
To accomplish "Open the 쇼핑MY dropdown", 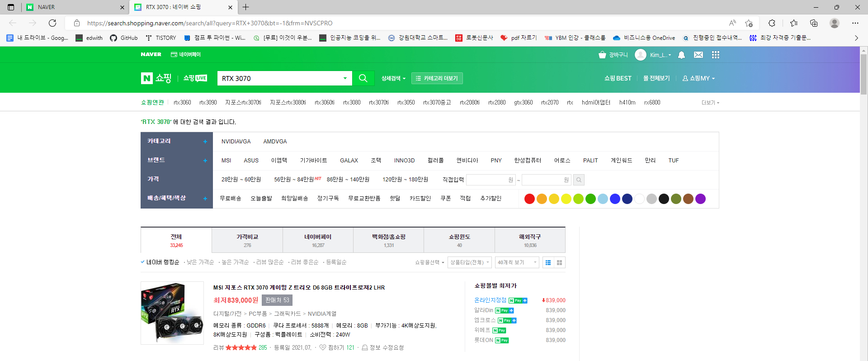I will tap(699, 78).
